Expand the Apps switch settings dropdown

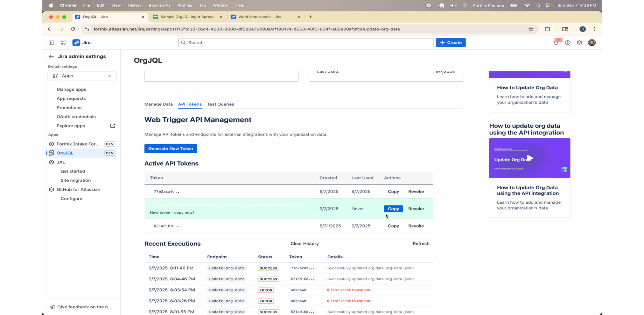click(x=82, y=76)
